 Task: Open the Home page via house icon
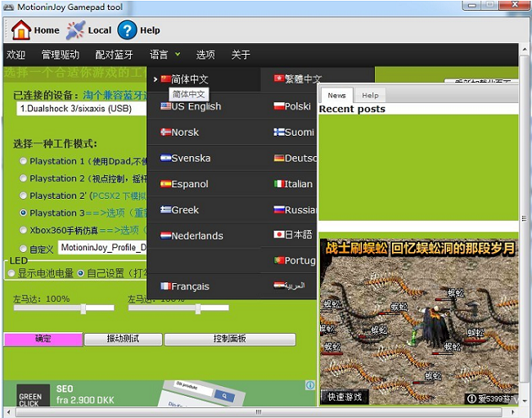21,30
